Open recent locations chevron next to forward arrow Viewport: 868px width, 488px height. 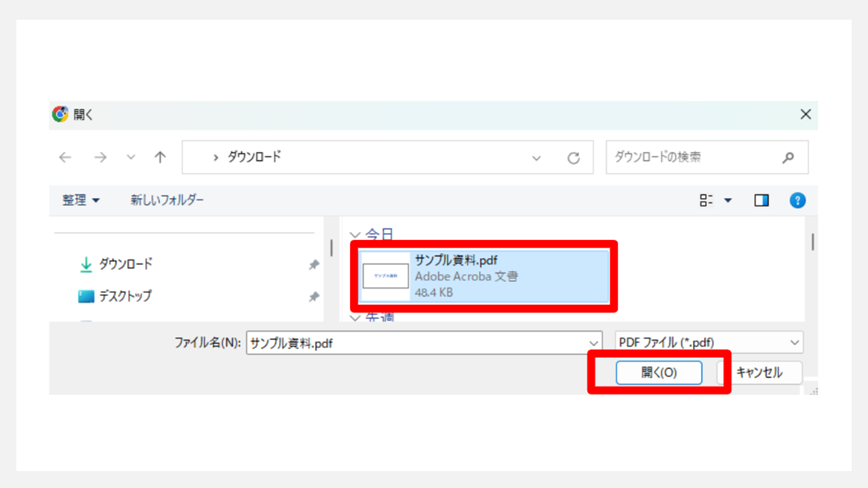pyautogui.click(x=132, y=157)
